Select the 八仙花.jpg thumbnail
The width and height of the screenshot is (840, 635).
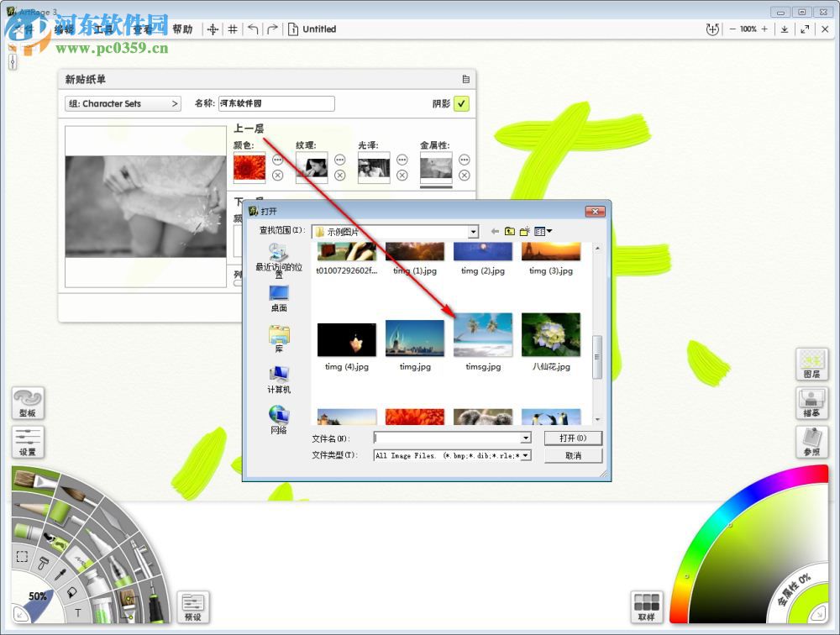(x=551, y=335)
